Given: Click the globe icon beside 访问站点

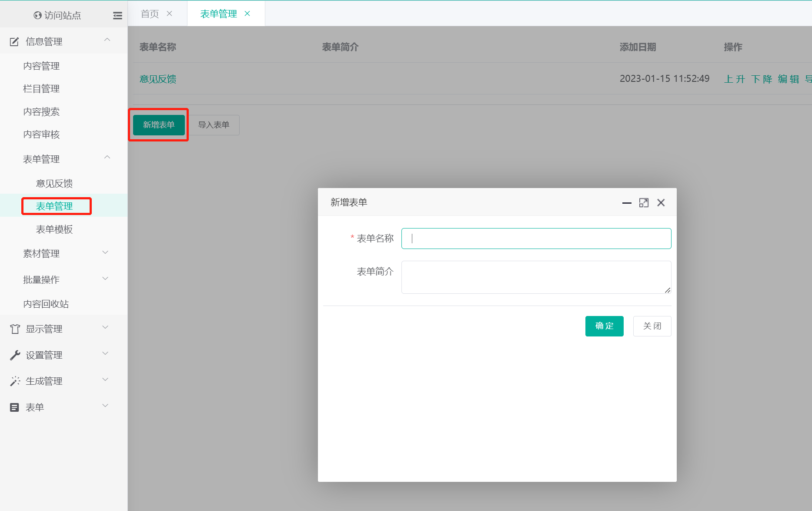Looking at the screenshot, I should pos(38,16).
